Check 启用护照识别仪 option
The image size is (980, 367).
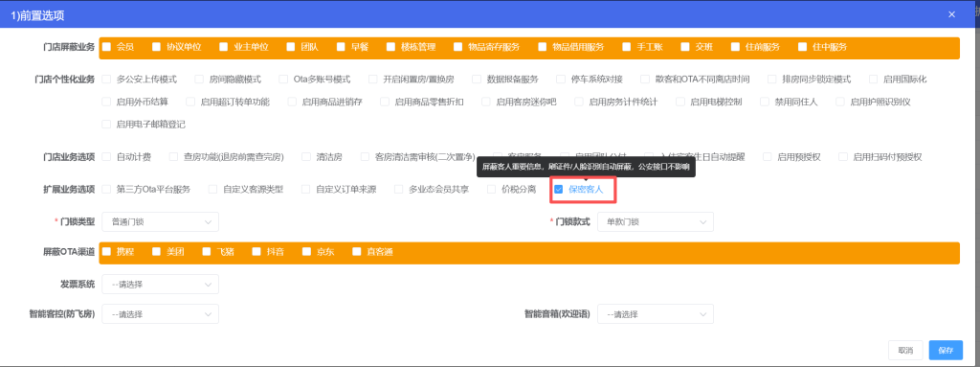click(839, 102)
